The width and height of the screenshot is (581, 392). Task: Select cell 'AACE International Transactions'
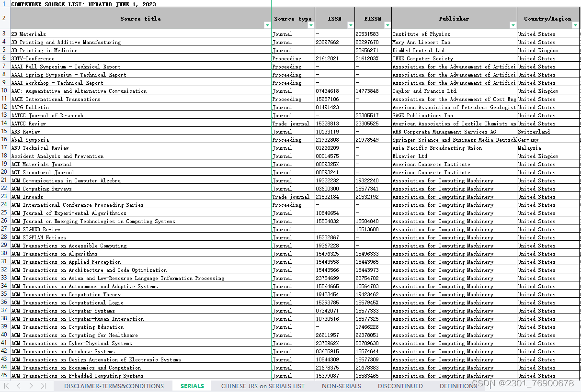tap(141, 99)
